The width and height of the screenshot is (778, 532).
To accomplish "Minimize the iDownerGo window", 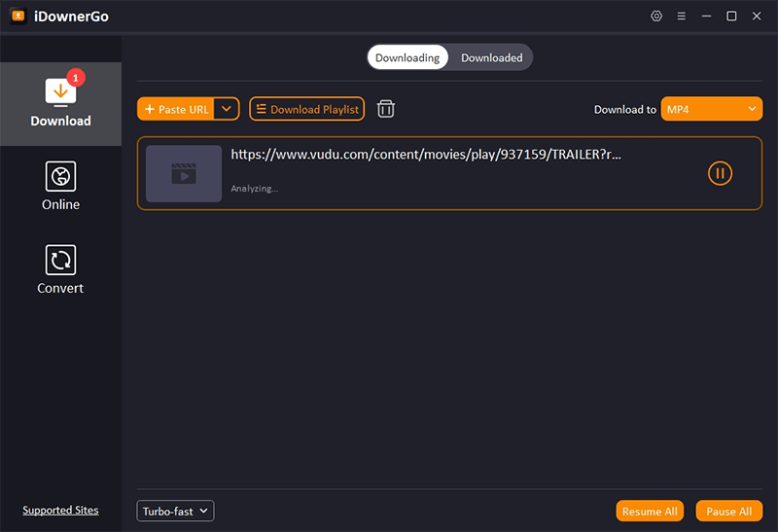I will (x=707, y=16).
